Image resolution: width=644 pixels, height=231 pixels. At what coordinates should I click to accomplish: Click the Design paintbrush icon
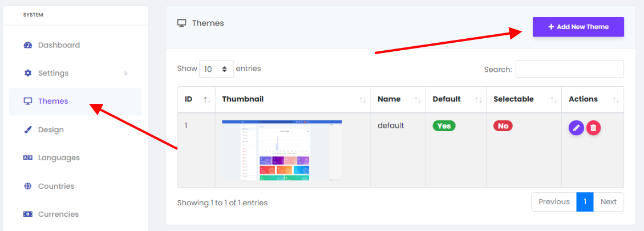point(27,129)
